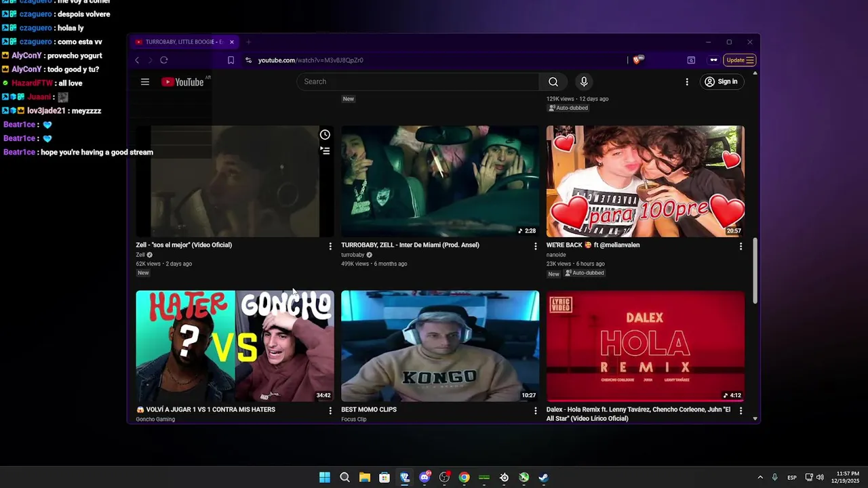This screenshot has height=488, width=868.
Task: Open 'para 100pre' hearts thumbnail
Action: click(x=646, y=181)
